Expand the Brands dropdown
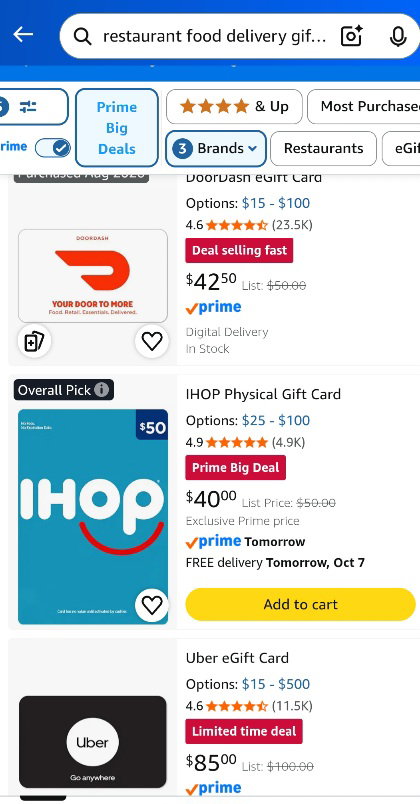Screen dimensions: 420x804 click(x=216, y=149)
